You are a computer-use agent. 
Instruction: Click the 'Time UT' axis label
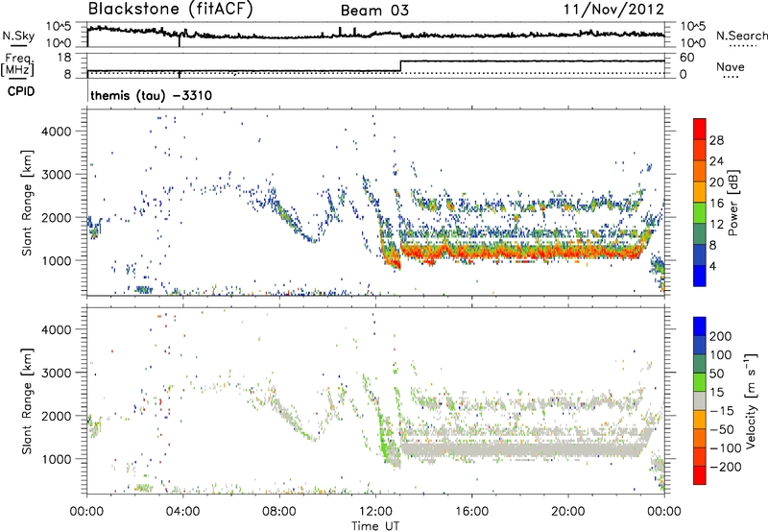[375, 525]
